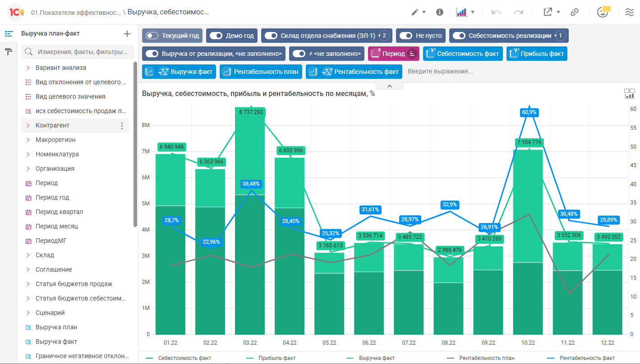The height and width of the screenshot is (364, 640).
Task: Select the Период pill in expressions
Action: [x=393, y=54]
